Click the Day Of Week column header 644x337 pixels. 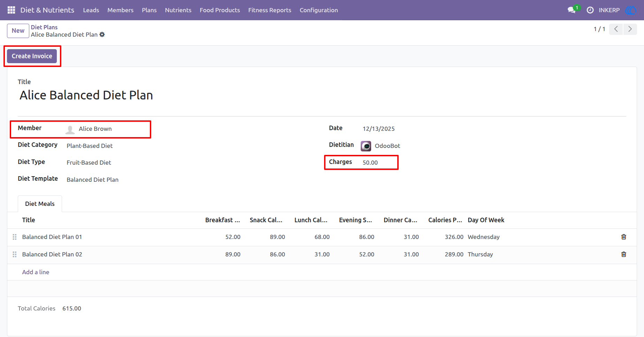pos(486,220)
